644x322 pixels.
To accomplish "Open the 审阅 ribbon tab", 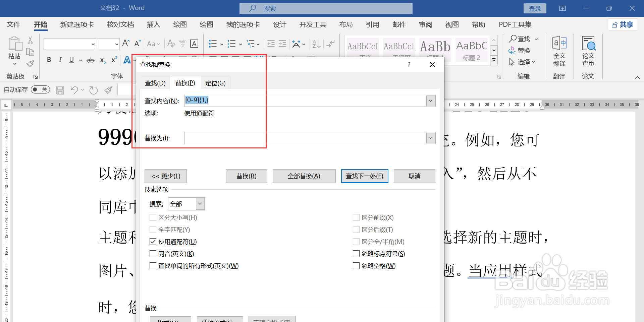I will point(425,24).
